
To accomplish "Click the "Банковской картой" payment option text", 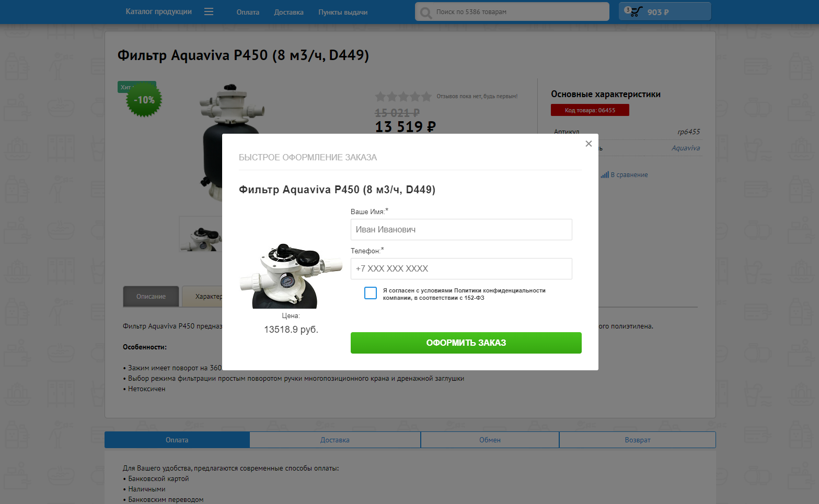I will pyautogui.click(x=158, y=479).
